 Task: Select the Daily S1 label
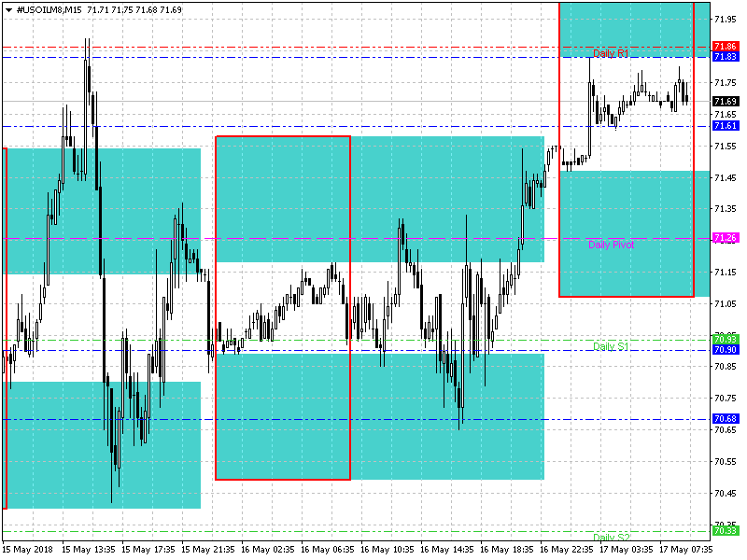pyautogui.click(x=611, y=346)
